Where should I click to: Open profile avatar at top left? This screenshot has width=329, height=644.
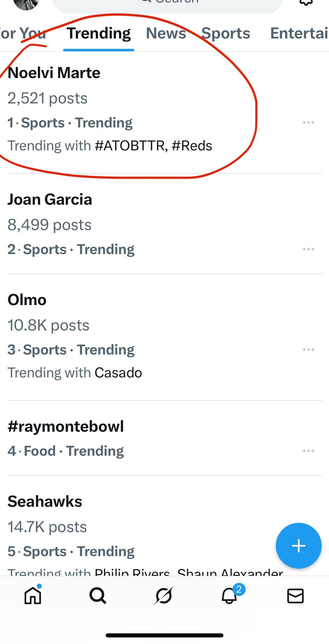pyautogui.click(x=26, y=3)
